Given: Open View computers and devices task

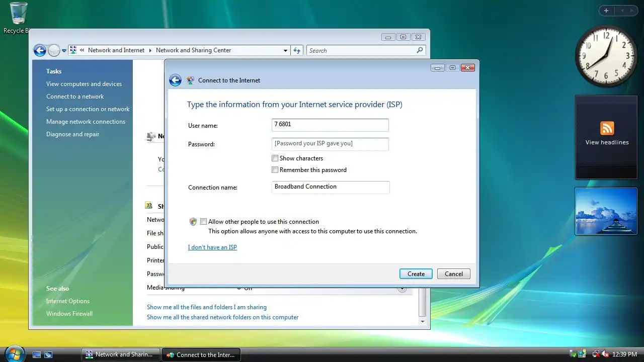Looking at the screenshot, I should 84,84.
